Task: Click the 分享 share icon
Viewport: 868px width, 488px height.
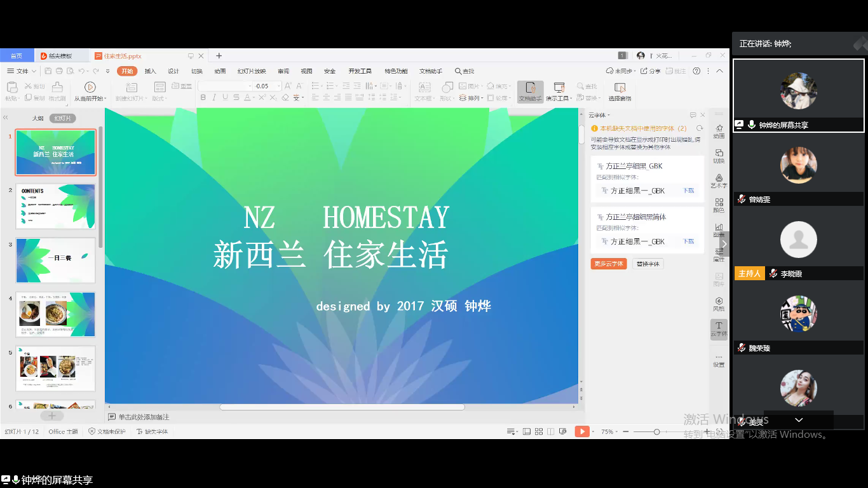Action: (x=650, y=71)
